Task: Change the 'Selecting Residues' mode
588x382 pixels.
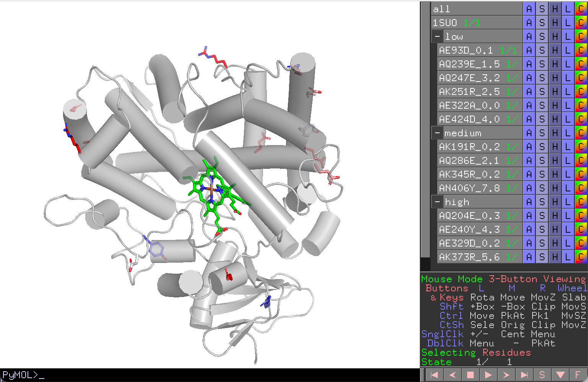Action: point(476,353)
